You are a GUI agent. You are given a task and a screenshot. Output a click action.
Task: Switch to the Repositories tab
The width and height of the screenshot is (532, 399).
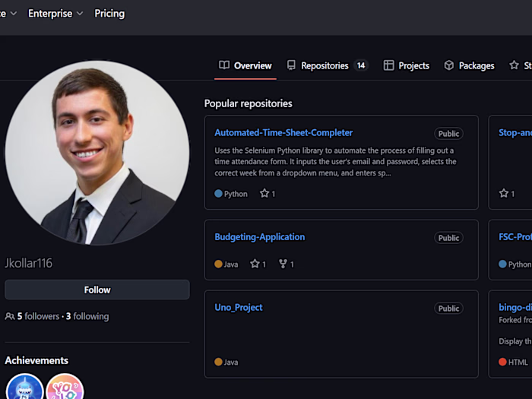pyautogui.click(x=327, y=65)
